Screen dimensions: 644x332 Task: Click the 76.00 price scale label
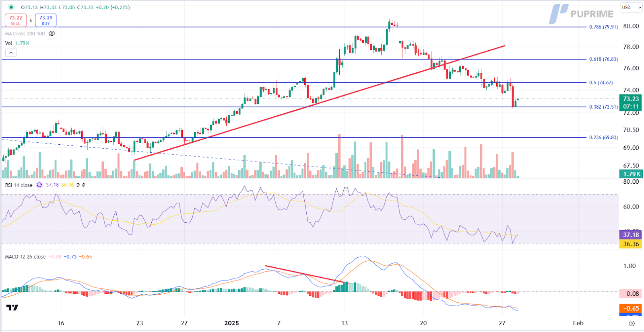631,68
